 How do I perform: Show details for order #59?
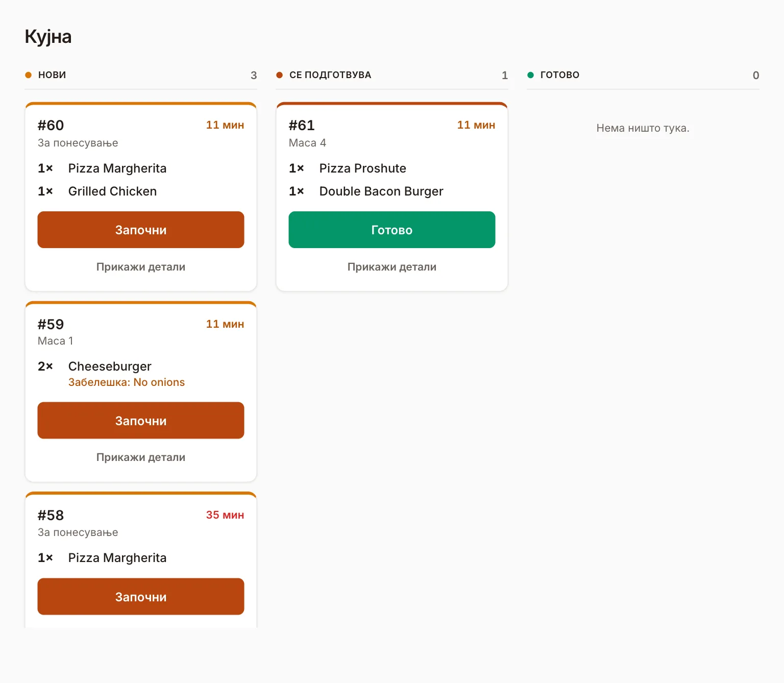coord(141,457)
